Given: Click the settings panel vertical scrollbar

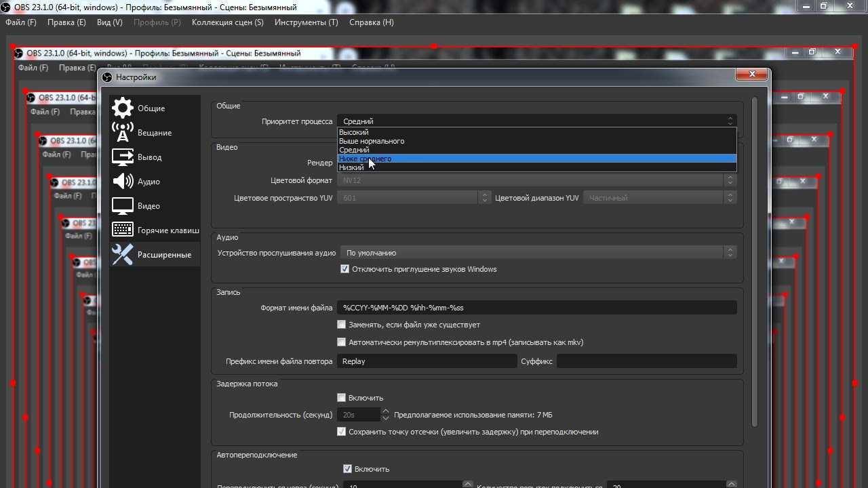Looking at the screenshot, I should click(x=755, y=262).
